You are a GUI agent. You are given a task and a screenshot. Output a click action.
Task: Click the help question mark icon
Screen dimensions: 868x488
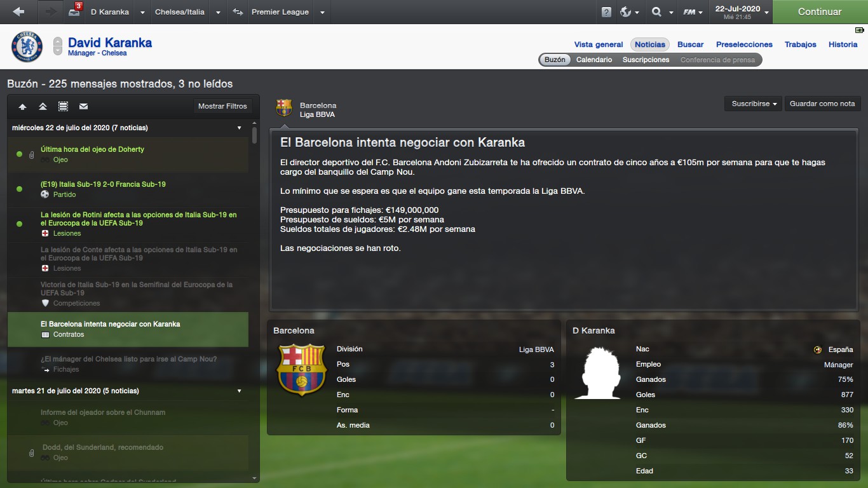(x=606, y=12)
